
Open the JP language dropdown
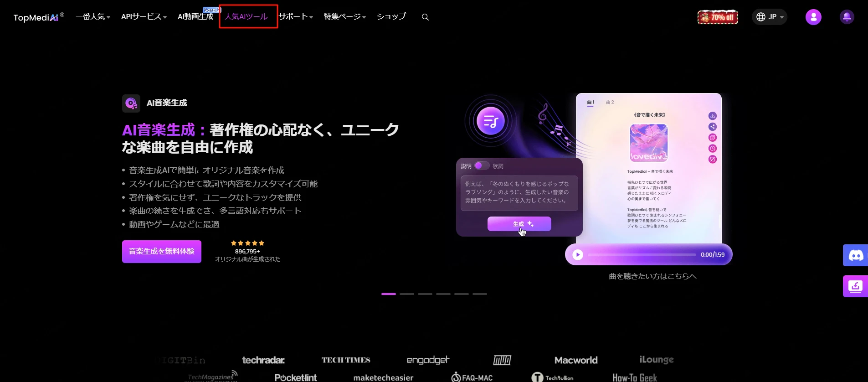(770, 17)
